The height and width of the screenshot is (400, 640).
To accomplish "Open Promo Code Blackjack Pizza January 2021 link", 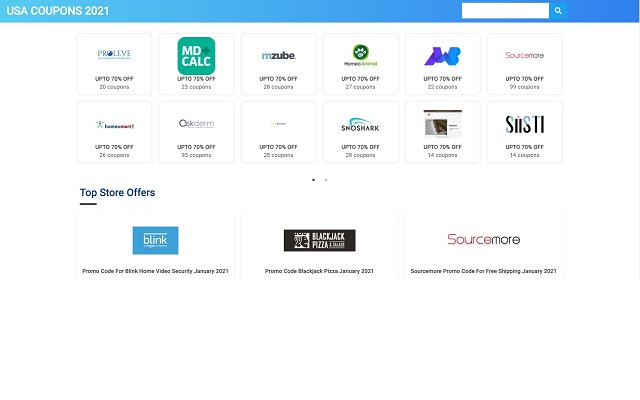I will (x=319, y=271).
